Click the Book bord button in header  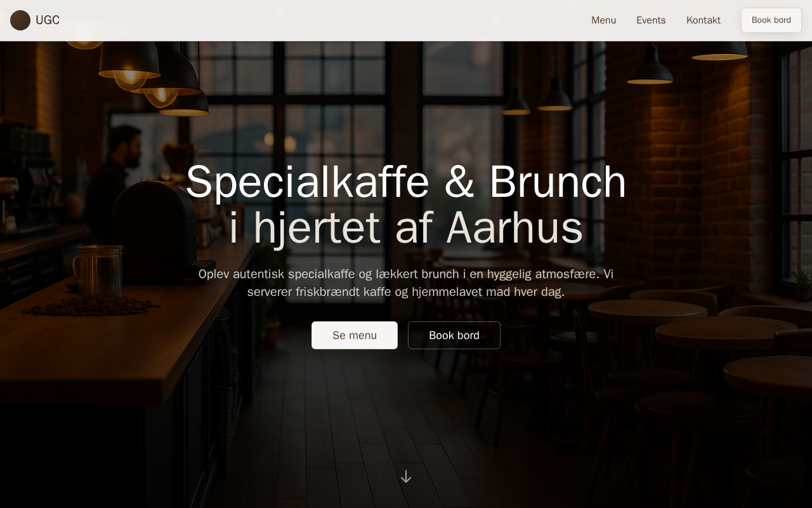coord(771,20)
